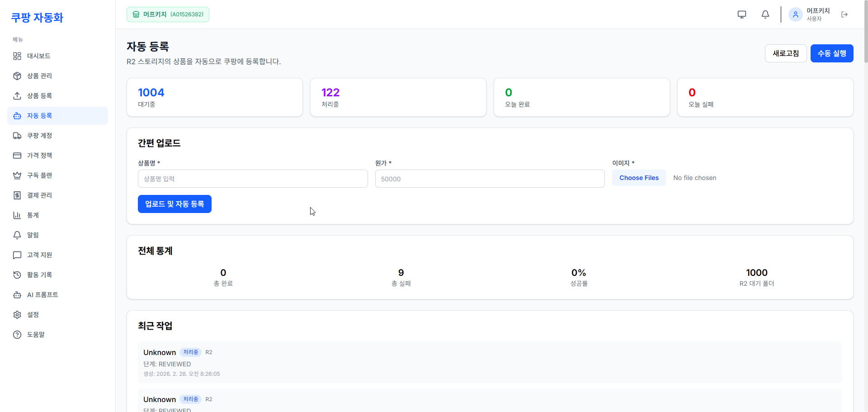This screenshot has height=412, width=868.
Task: Click the store icon in account badge
Action: [136, 14]
